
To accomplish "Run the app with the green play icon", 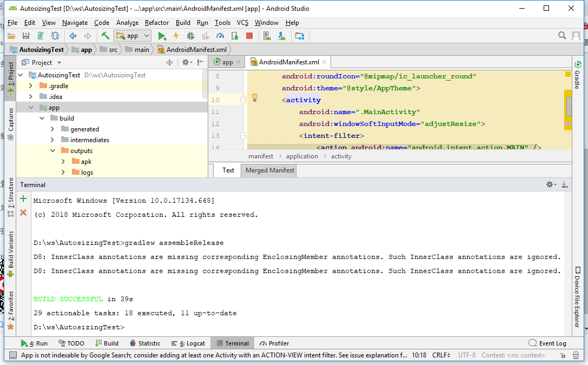I will click(x=162, y=36).
